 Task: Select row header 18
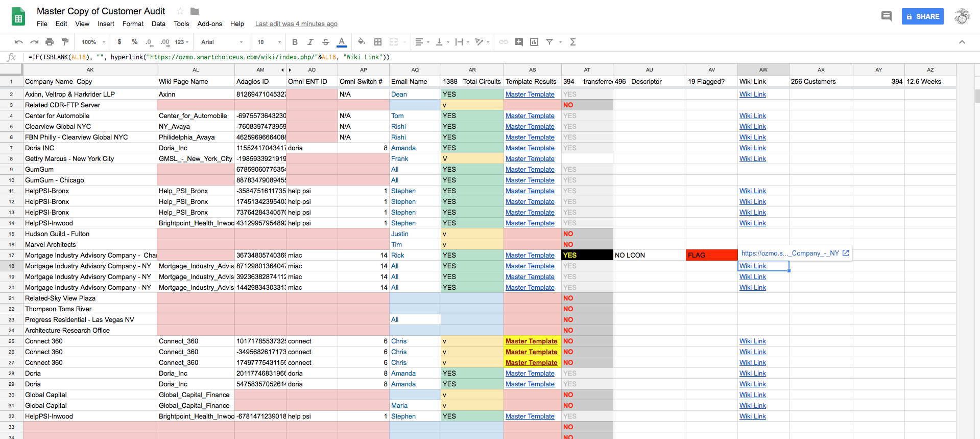pos(11,266)
